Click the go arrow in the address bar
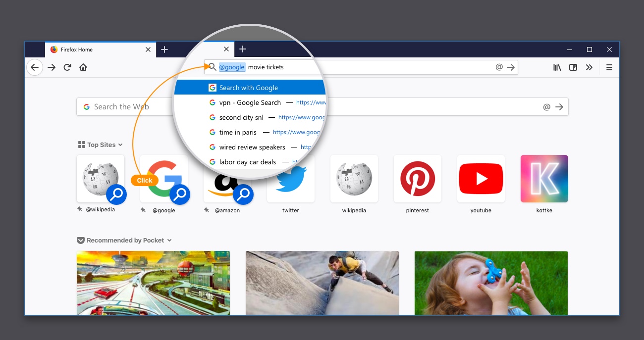This screenshot has width=644, height=340. 511,67
